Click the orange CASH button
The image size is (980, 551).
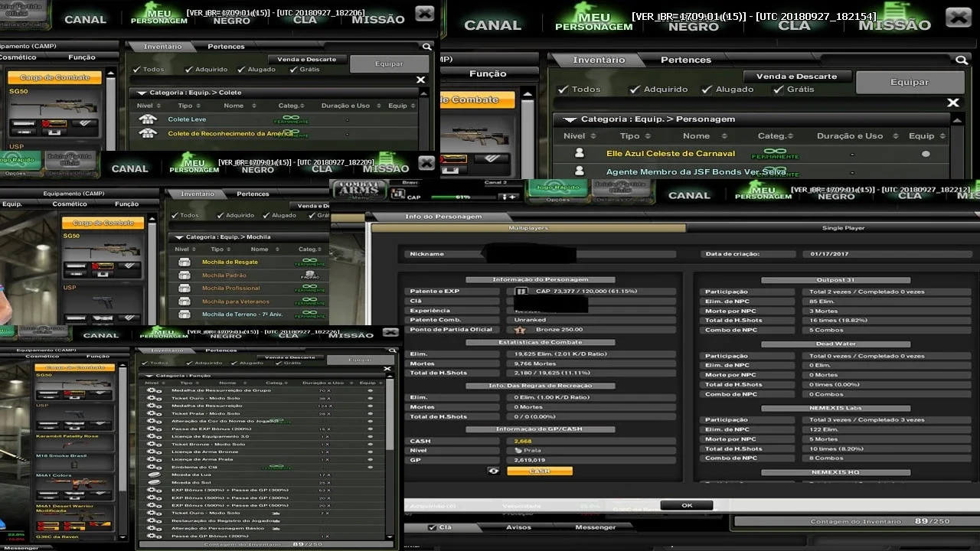[x=540, y=471]
